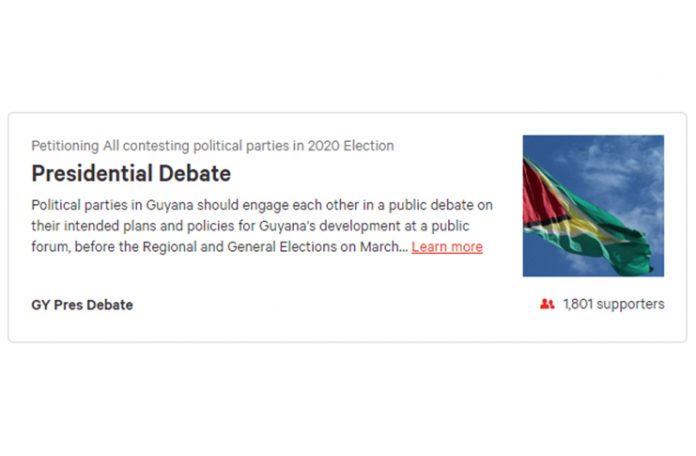
Task: Click the word "Guyana's" in the description
Action: tap(287, 226)
